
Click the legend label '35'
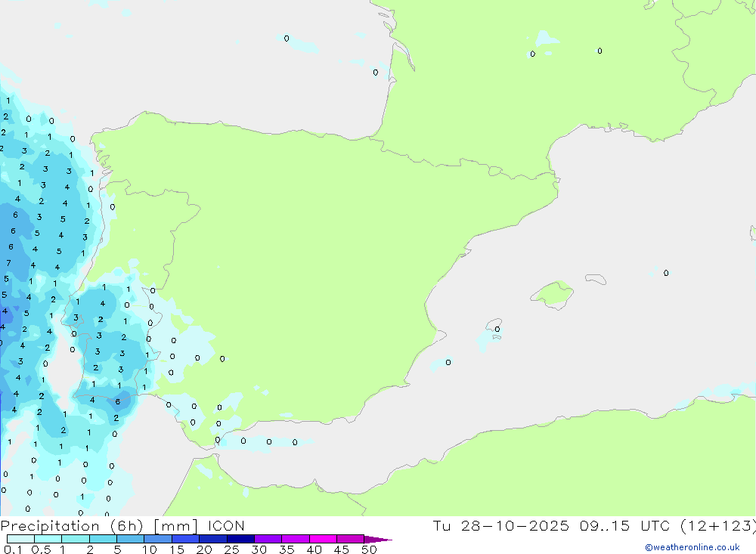tap(287, 549)
